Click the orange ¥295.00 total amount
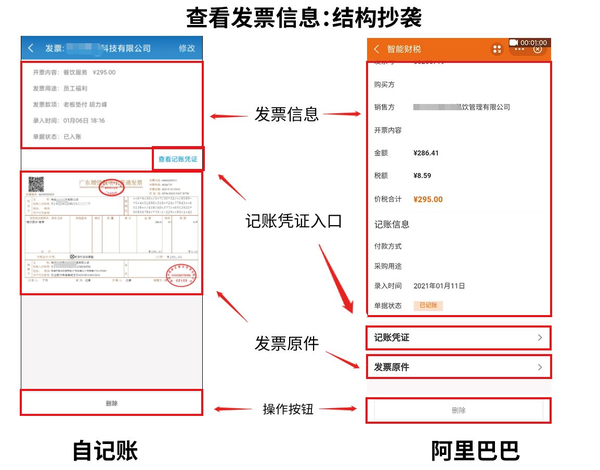Screen dimensions: 600x470 click(428, 199)
